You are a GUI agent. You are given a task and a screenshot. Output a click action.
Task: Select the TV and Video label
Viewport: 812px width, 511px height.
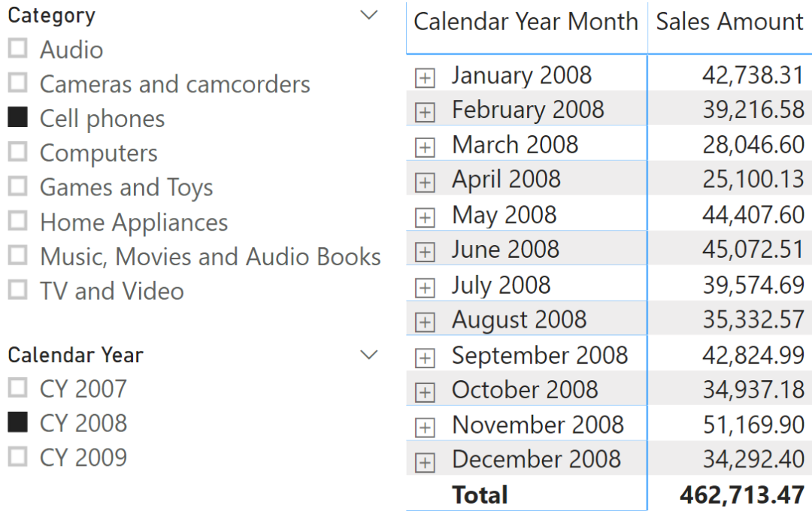pyautogui.click(x=111, y=291)
